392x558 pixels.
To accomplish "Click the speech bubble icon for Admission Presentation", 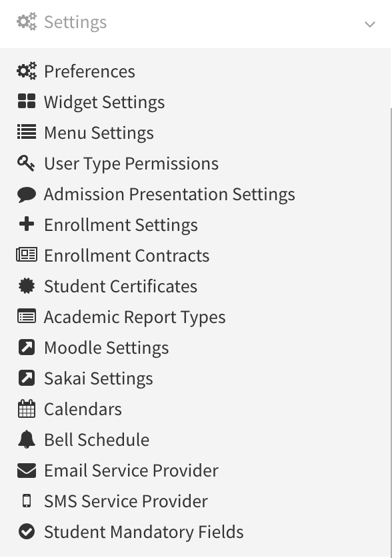I will pyautogui.click(x=26, y=195).
